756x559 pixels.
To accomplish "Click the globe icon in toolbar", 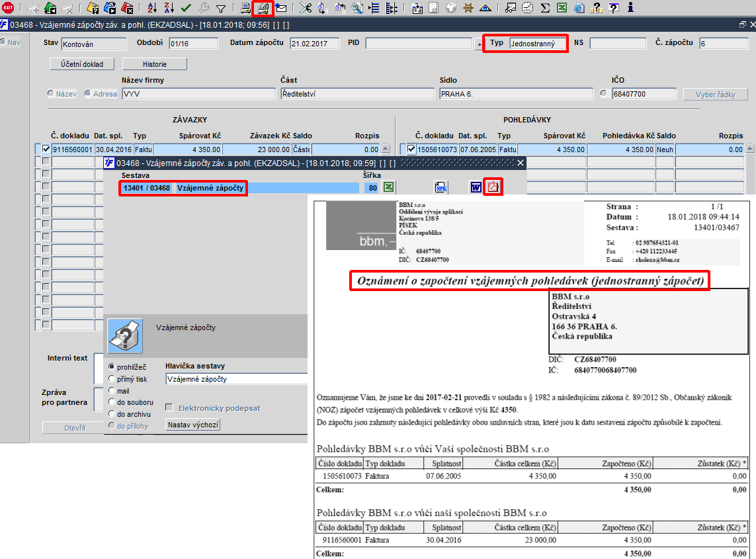I will pos(451,8).
